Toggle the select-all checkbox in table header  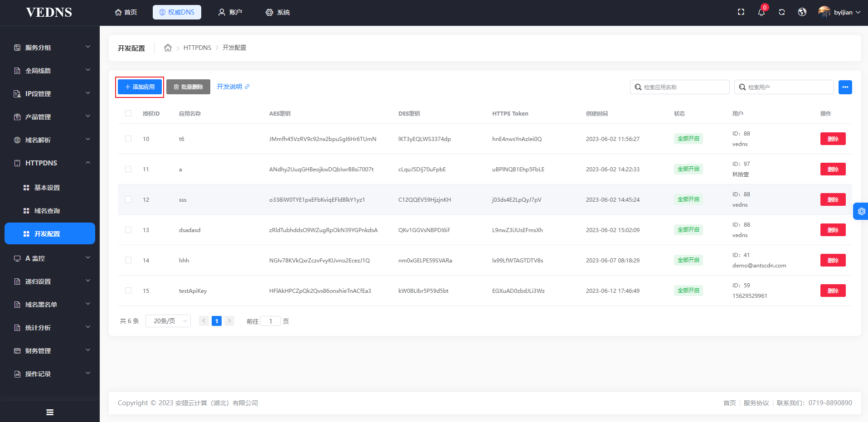pyautogui.click(x=128, y=113)
